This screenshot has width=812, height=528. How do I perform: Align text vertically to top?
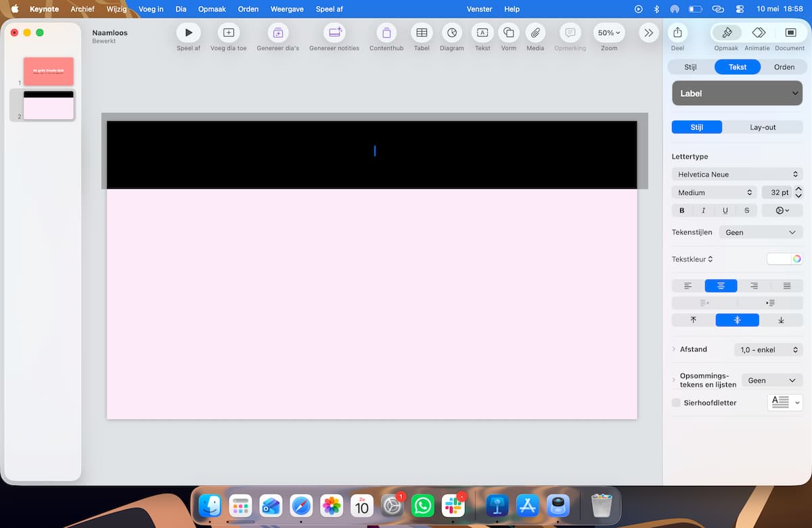[693, 320]
